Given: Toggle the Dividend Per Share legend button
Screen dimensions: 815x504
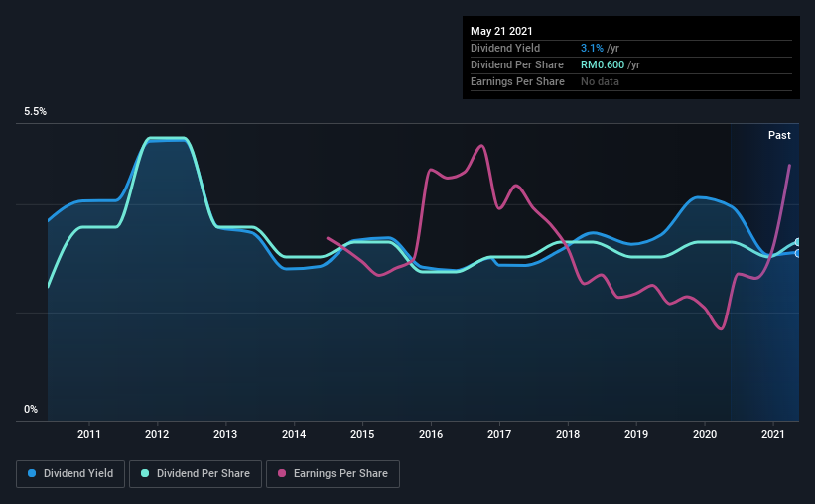Looking at the screenshot, I should click(198, 474).
